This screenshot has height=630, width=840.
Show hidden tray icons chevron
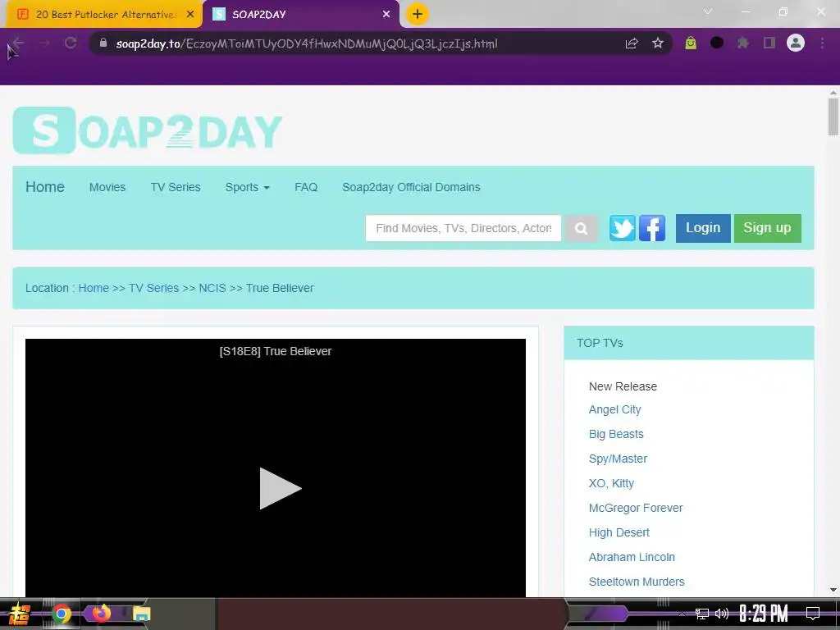682,614
